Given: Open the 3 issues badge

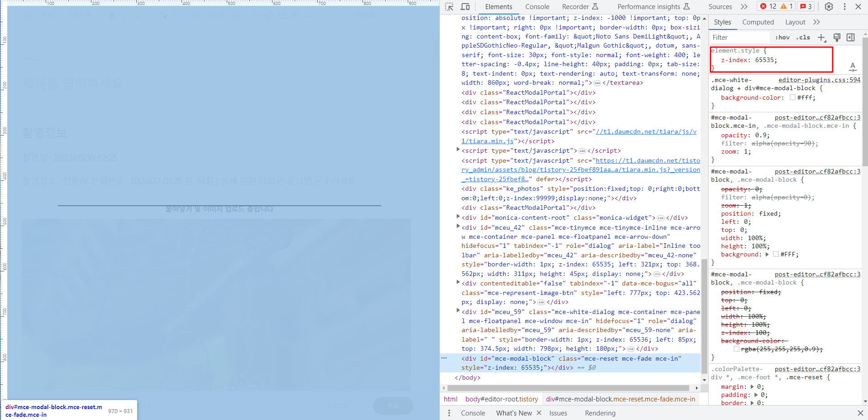Looking at the screenshot, I should (806, 6).
